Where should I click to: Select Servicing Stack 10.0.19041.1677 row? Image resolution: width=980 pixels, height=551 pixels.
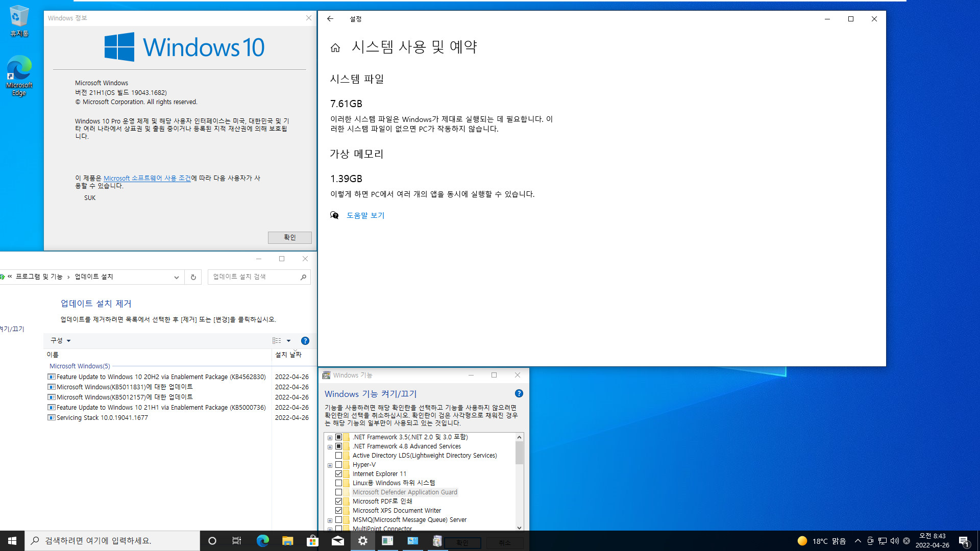(x=179, y=418)
